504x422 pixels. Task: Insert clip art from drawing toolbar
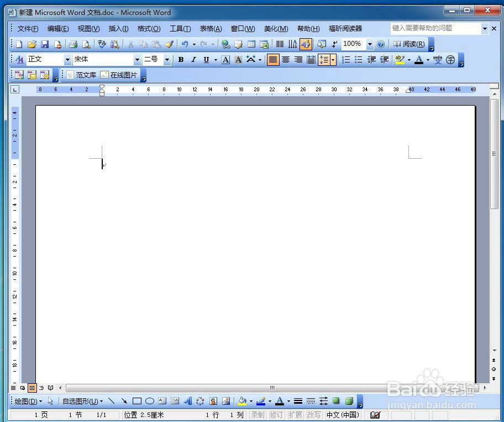coord(213,401)
